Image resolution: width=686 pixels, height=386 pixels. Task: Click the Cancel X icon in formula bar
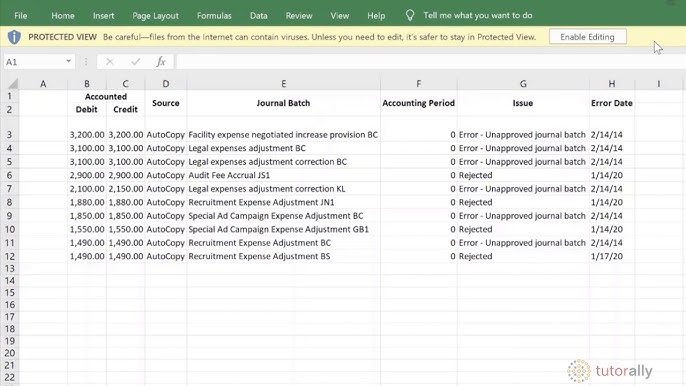[x=109, y=62]
